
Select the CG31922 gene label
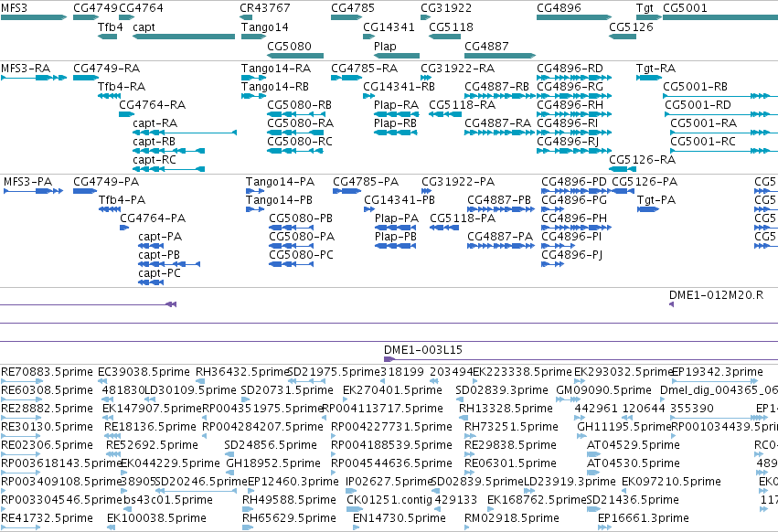coord(446,8)
